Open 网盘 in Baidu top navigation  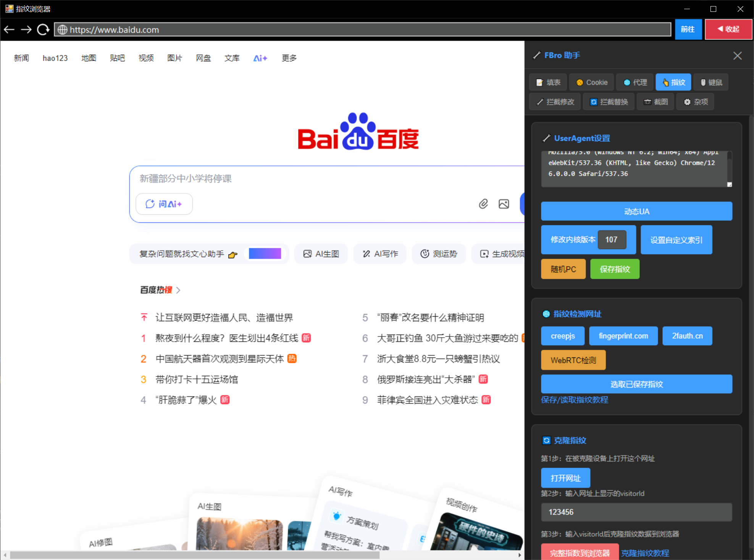(x=203, y=58)
